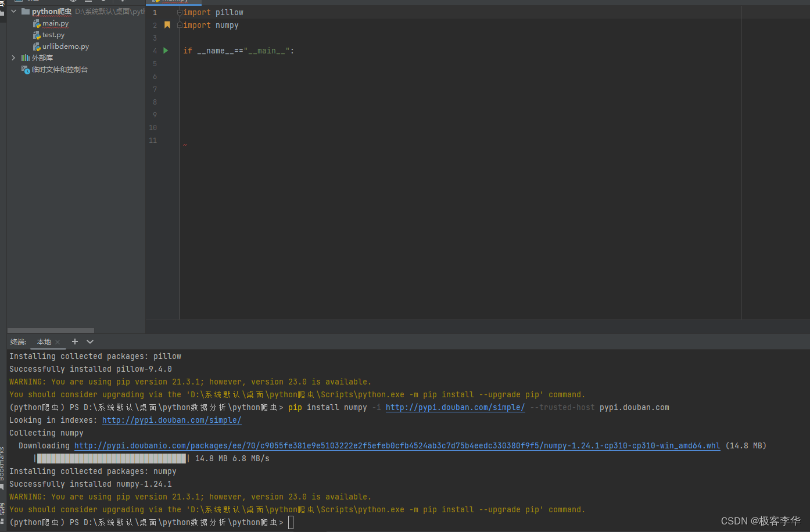Click 'Installing collected packages: pillow' line
Image resolution: width=810 pixels, height=532 pixels.
click(x=95, y=356)
